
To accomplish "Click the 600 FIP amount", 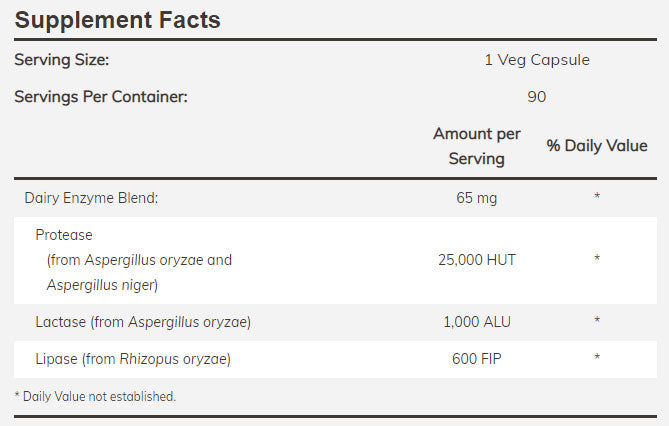I will (x=477, y=358).
